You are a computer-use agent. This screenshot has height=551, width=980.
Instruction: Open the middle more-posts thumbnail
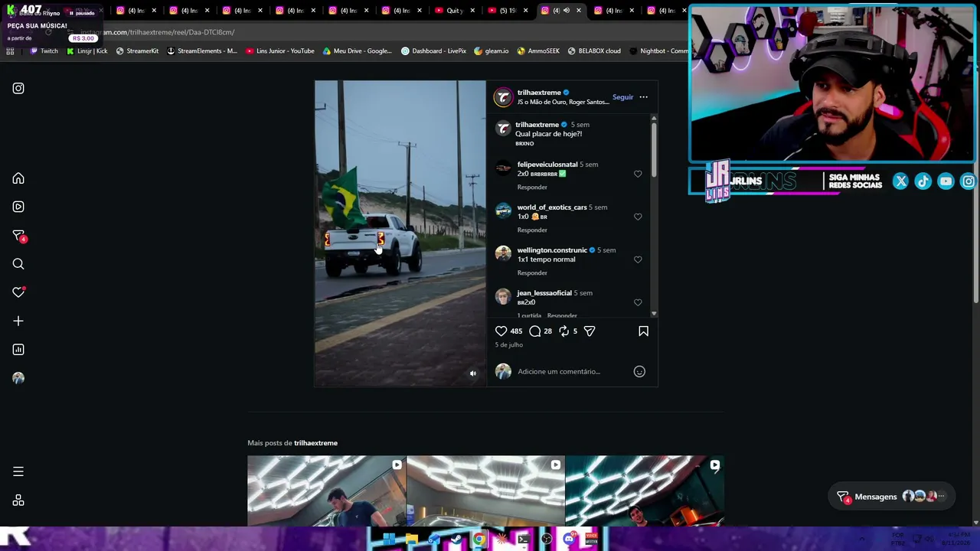point(485,491)
